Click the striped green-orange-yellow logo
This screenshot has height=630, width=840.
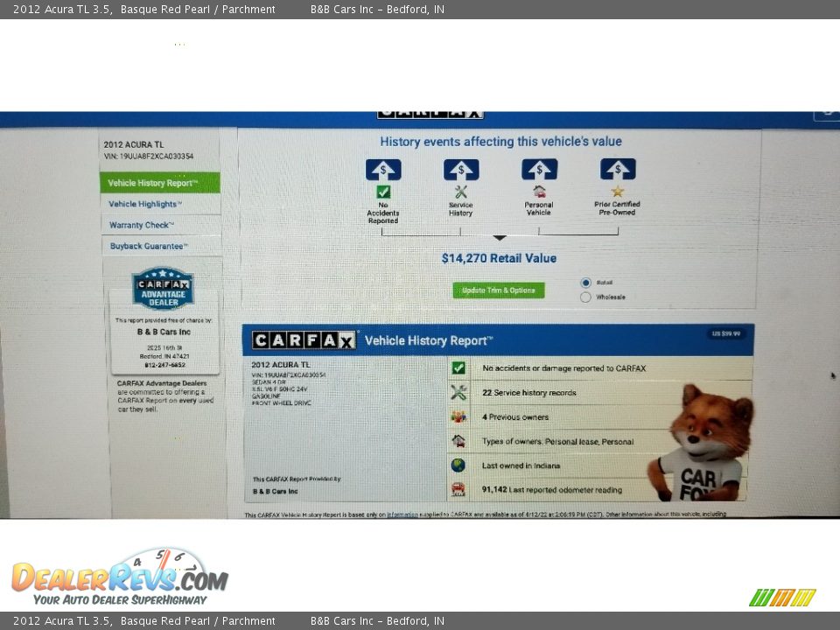tap(782, 598)
